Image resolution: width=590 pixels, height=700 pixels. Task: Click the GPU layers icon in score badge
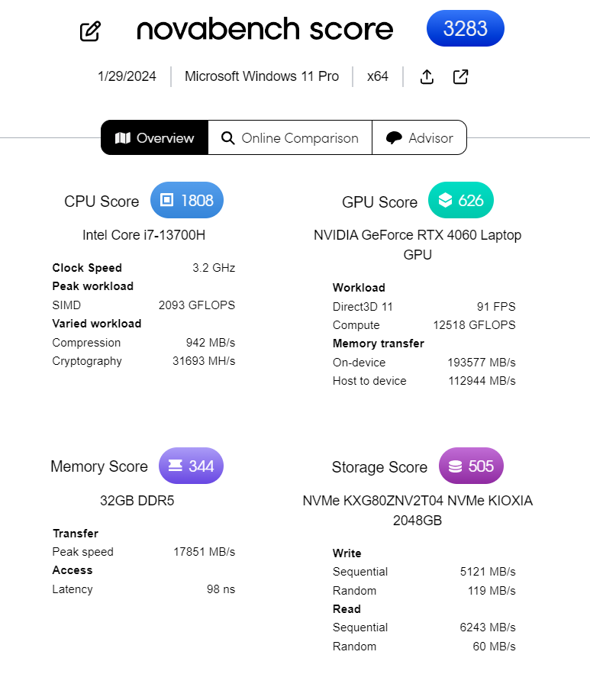(445, 200)
